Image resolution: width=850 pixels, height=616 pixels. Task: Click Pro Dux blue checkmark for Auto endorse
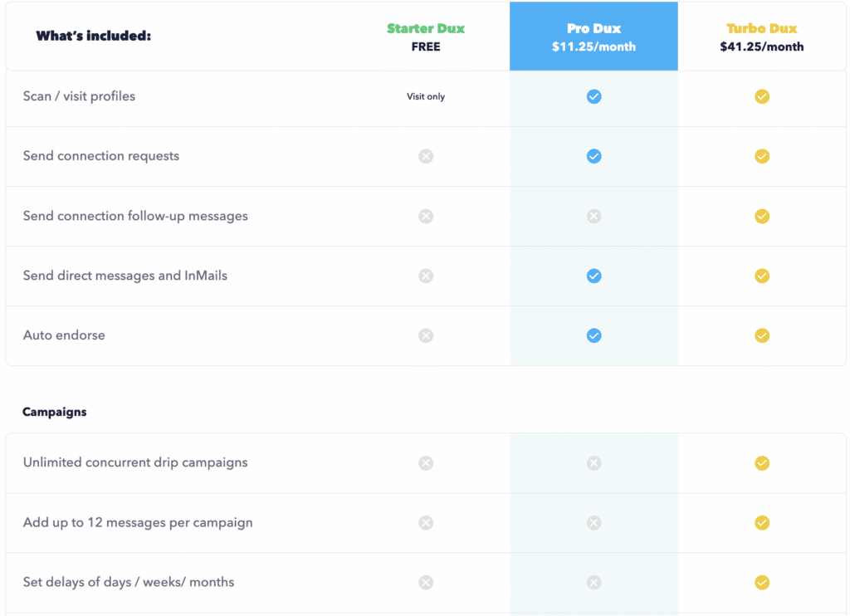click(x=594, y=335)
